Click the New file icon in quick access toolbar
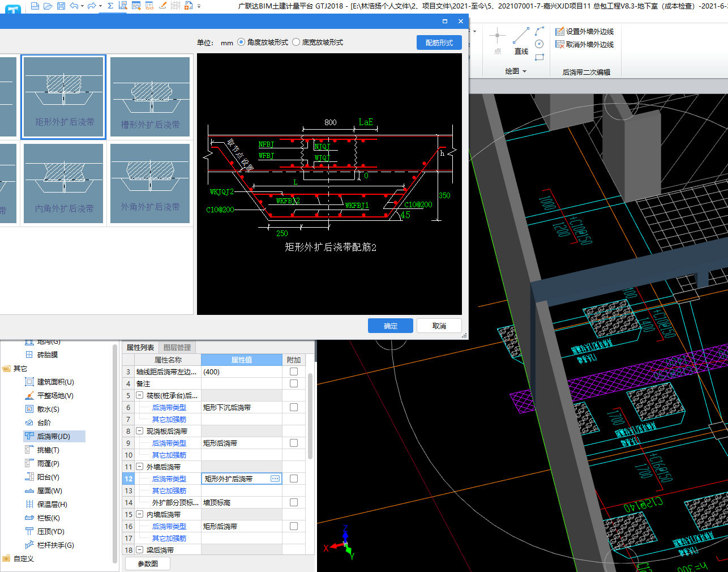Image resolution: width=728 pixels, height=572 pixels. (35, 6)
